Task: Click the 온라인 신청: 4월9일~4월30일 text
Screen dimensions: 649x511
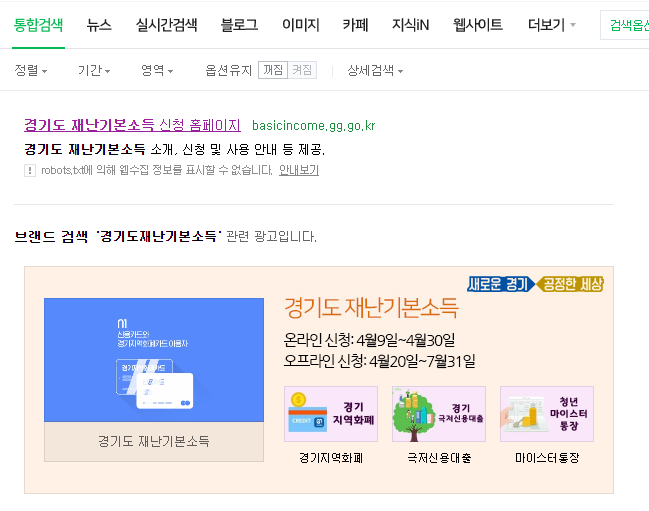Action: 369,341
